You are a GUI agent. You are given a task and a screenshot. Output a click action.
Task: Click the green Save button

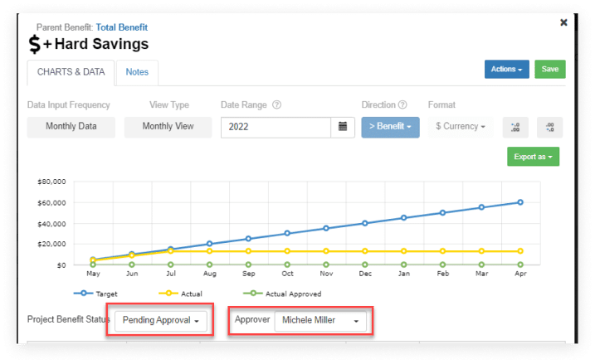549,70
